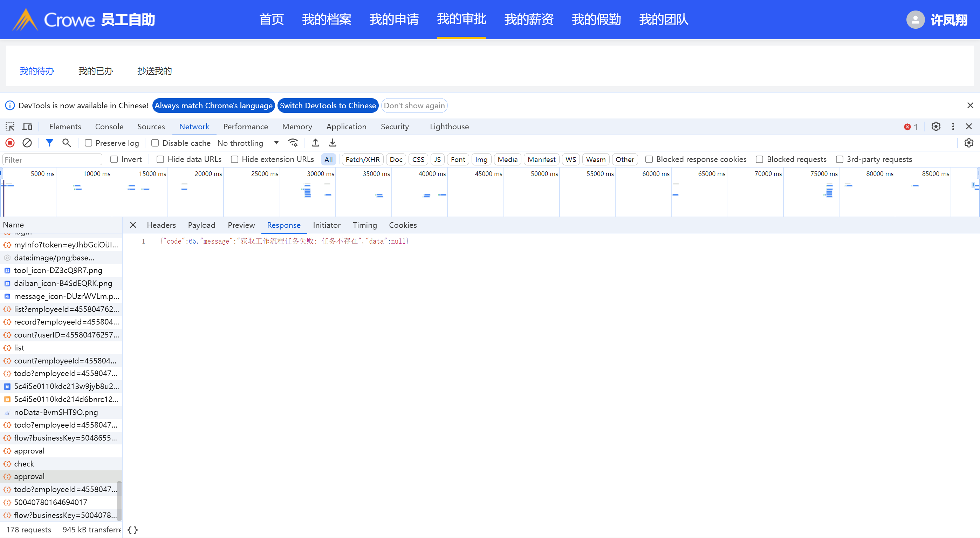Click the stop recording network log icon
Viewport: 980px width, 538px height.
tap(10, 143)
